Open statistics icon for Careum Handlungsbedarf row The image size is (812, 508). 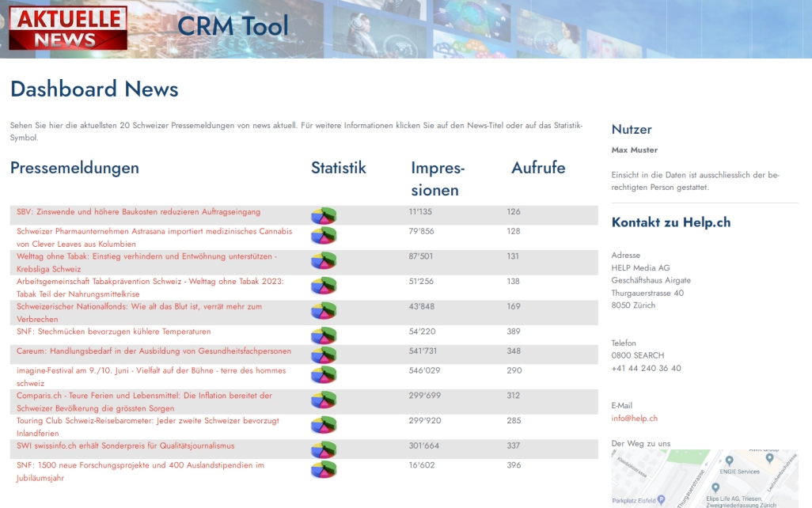[x=324, y=355]
